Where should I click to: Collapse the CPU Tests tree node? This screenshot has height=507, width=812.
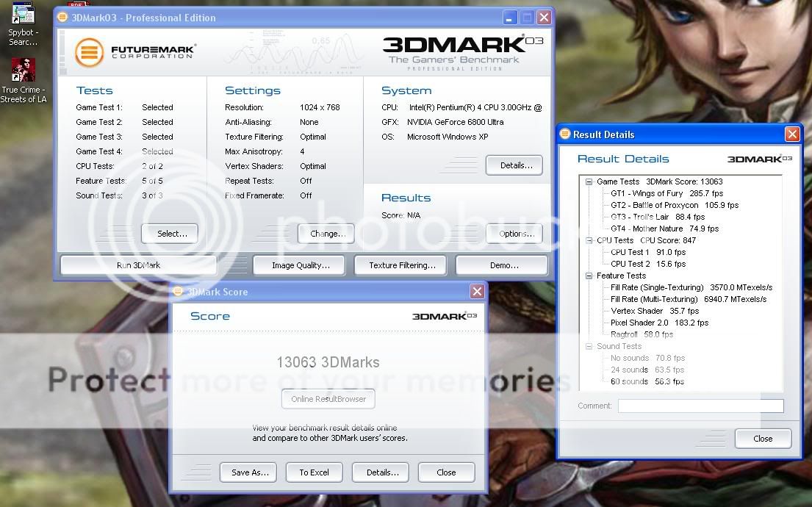(x=589, y=240)
